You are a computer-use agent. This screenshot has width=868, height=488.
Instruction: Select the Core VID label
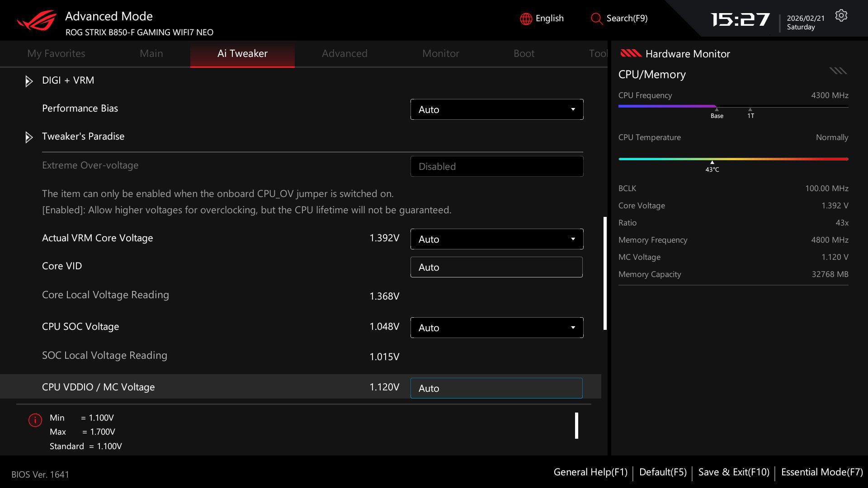point(62,266)
